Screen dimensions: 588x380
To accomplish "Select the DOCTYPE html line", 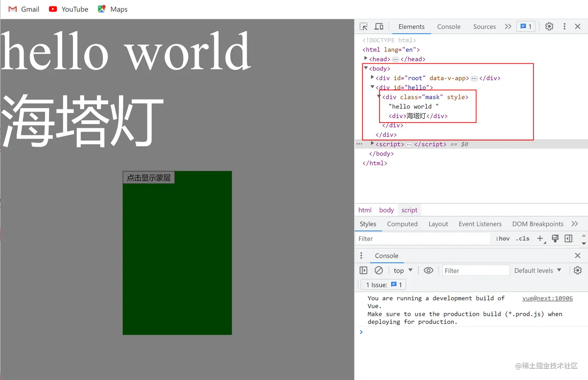I will [x=389, y=40].
